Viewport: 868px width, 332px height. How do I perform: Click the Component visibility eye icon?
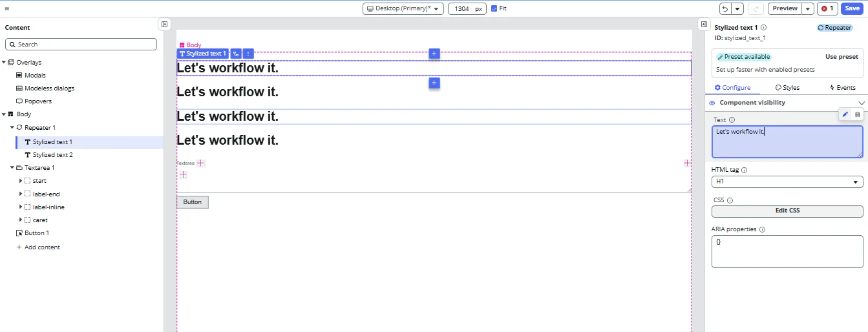click(x=712, y=103)
